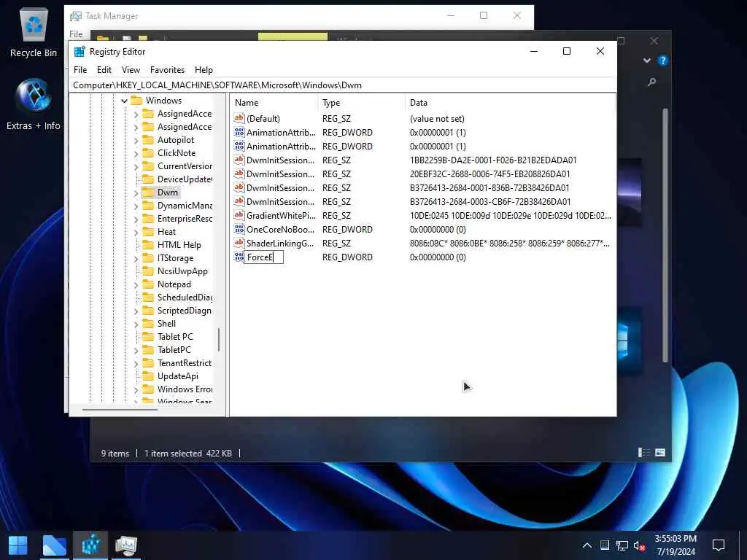Screen dimensions: 747x560
Task: Select the first AnimationAttrib DWORD icon
Action: [239, 132]
